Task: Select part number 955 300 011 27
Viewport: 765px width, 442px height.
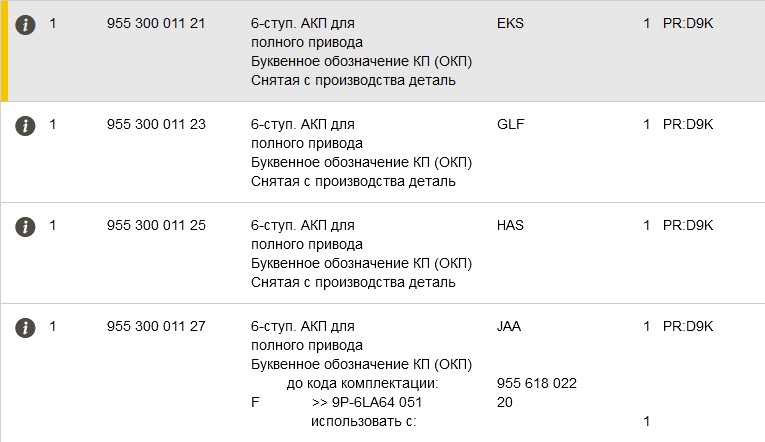Action: 156,326
